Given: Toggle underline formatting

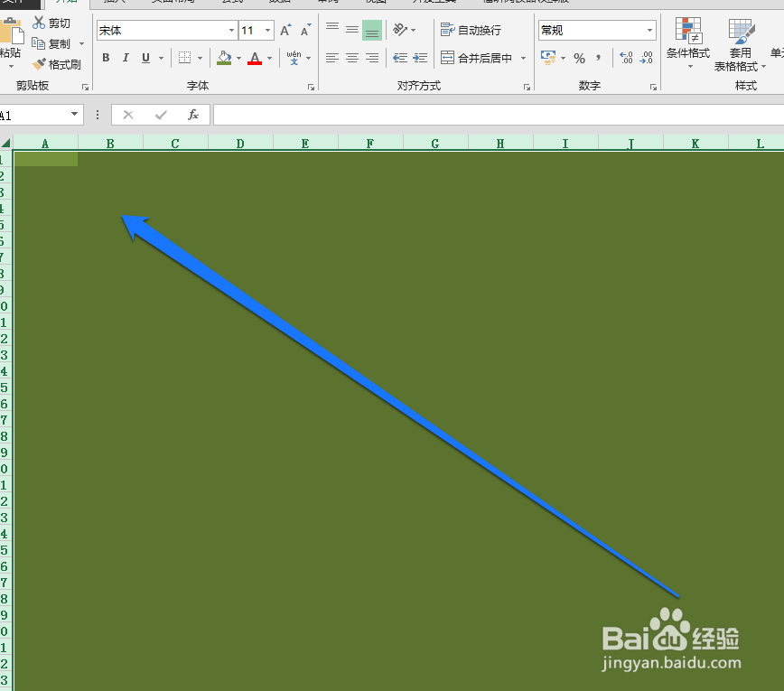Looking at the screenshot, I should click(x=145, y=58).
